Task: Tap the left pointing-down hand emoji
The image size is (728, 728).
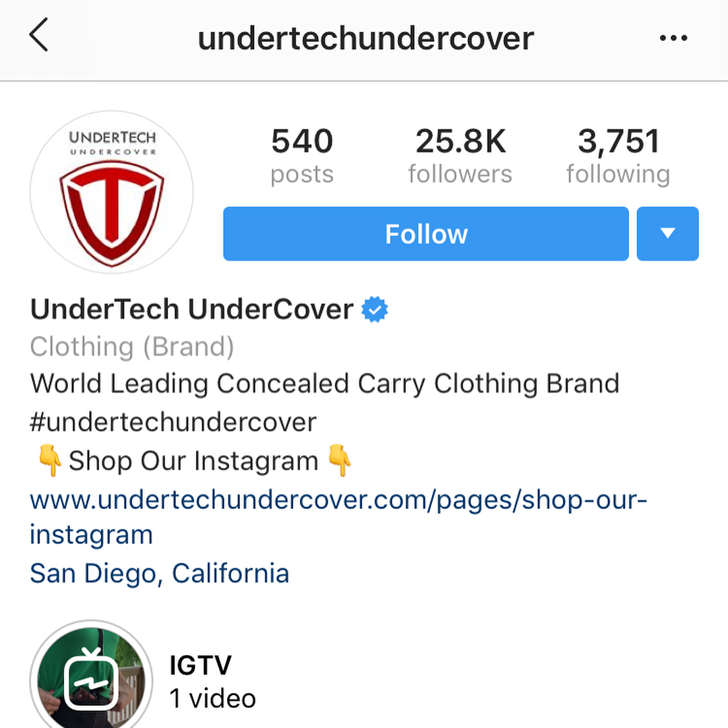Action: (x=50, y=460)
